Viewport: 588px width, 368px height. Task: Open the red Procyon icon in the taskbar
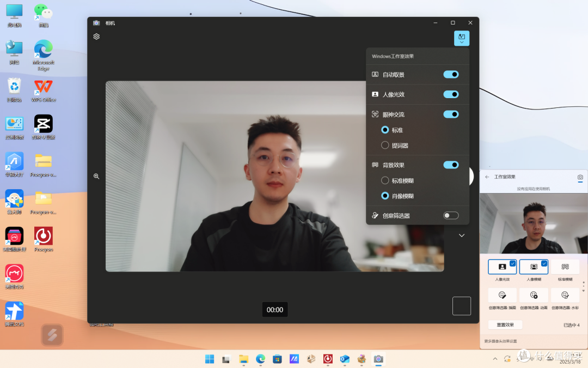pos(328,359)
